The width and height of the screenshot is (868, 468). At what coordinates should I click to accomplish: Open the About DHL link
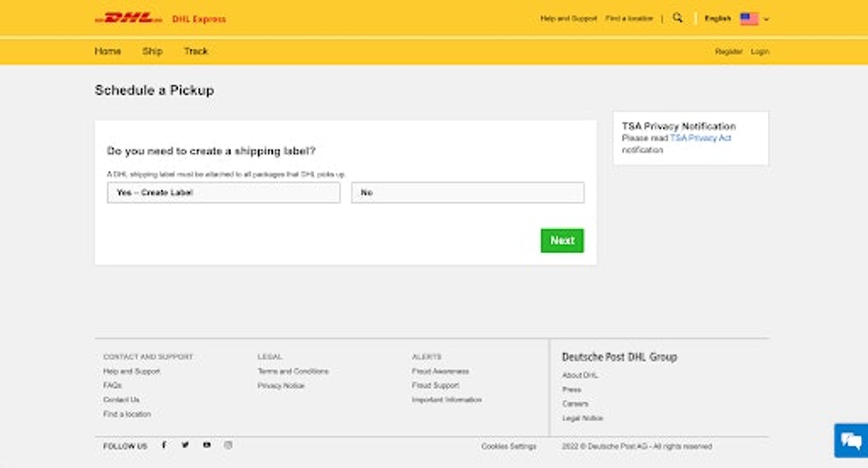click(x=580, y=375)
